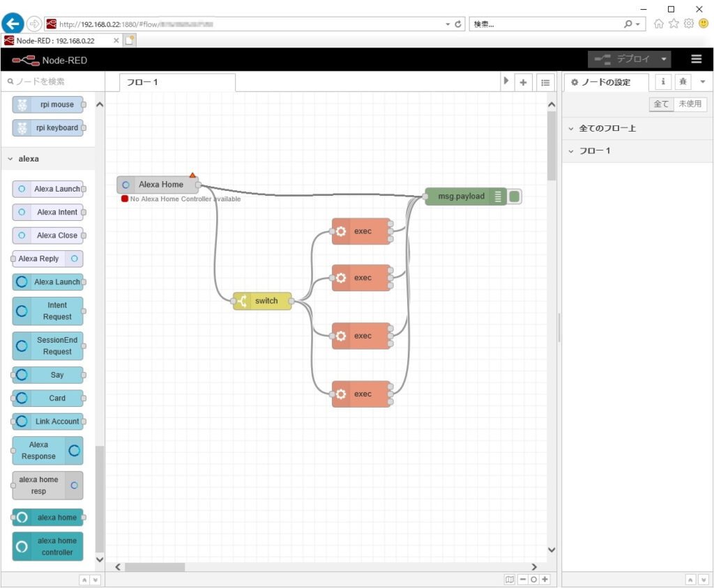
Task: Go forward in the browser
Action: [x=34, y=24]
